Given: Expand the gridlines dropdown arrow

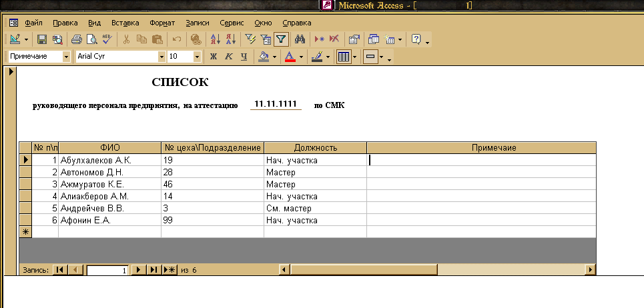Looking at the screenshot, I should (x=354, y=57).
